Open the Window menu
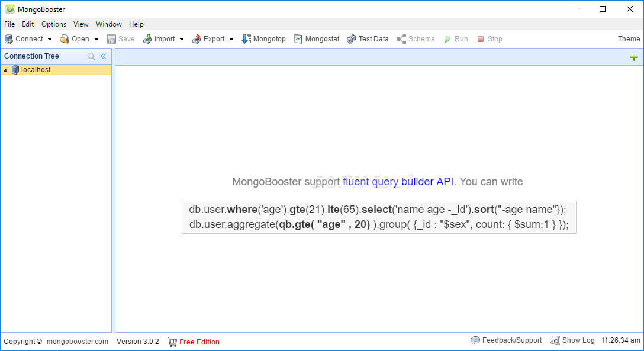 [x=109, y=24]
